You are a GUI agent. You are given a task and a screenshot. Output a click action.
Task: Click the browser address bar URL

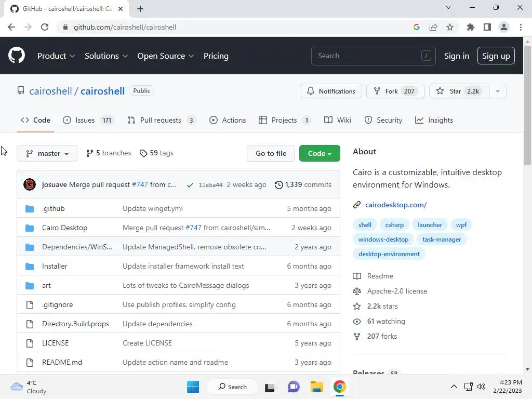point(125,27)
